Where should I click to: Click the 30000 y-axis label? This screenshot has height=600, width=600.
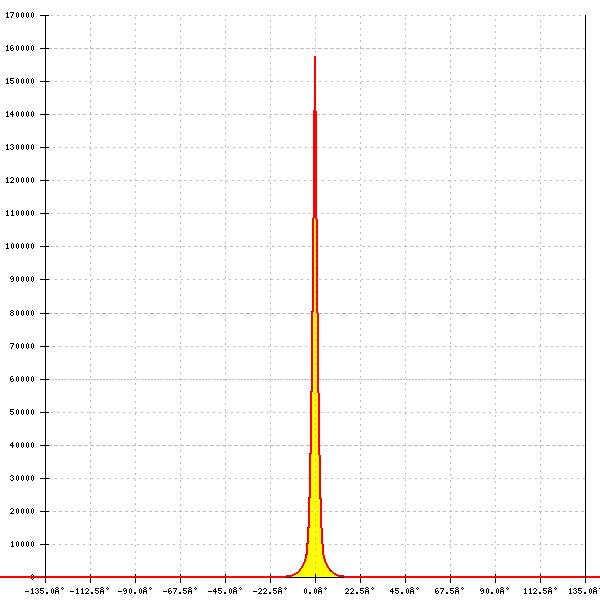(x=22, y=478)
